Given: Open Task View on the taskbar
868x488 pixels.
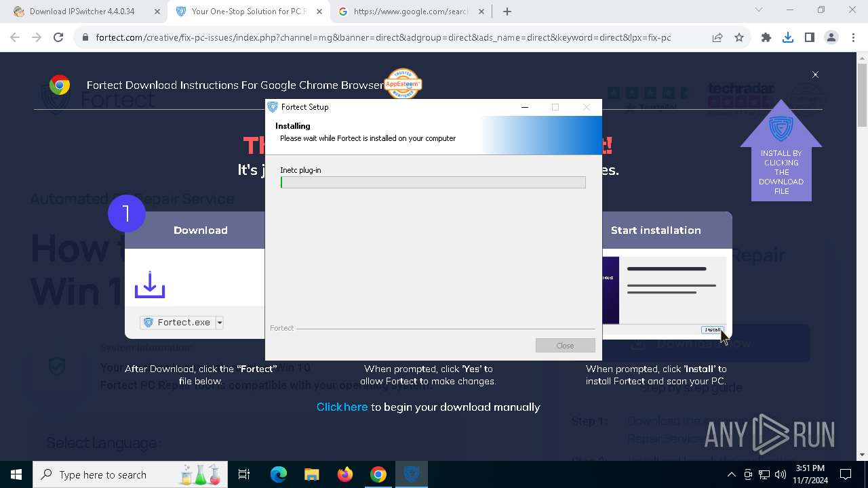Looking at the screenshot, I should pos(244,474).
